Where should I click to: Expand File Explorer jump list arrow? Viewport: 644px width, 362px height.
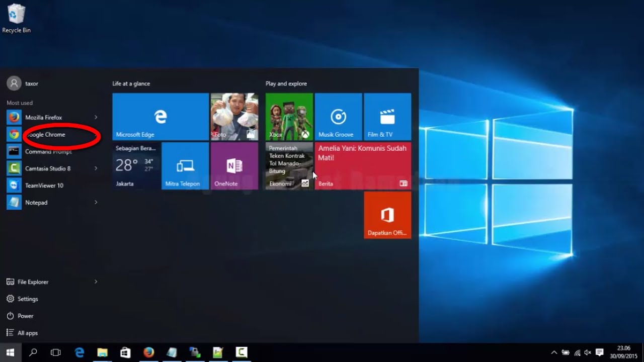pos(96,282)
